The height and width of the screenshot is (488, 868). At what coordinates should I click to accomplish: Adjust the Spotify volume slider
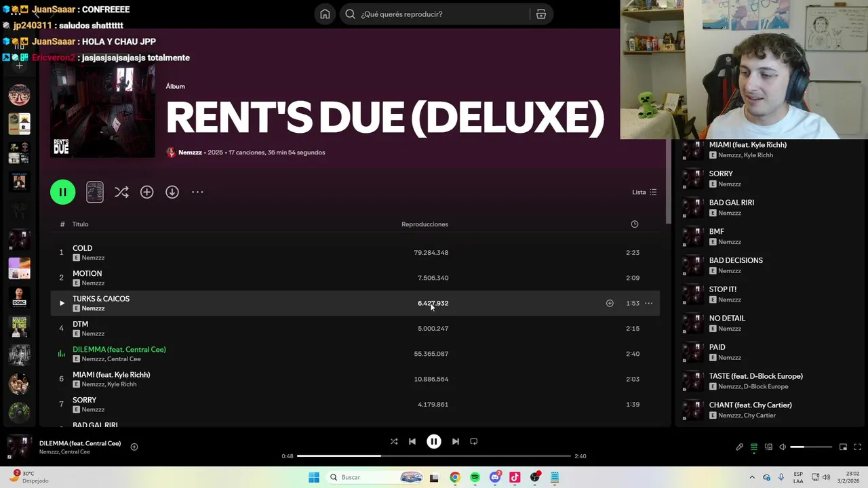811,447
